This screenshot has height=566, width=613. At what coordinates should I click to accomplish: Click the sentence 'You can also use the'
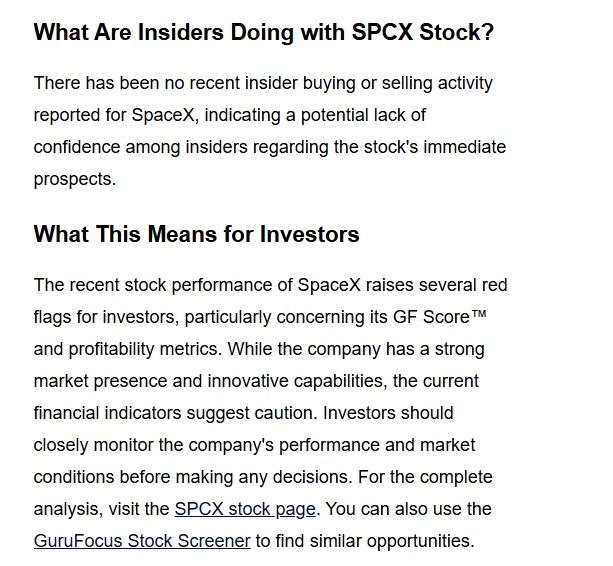coord(409,509)
